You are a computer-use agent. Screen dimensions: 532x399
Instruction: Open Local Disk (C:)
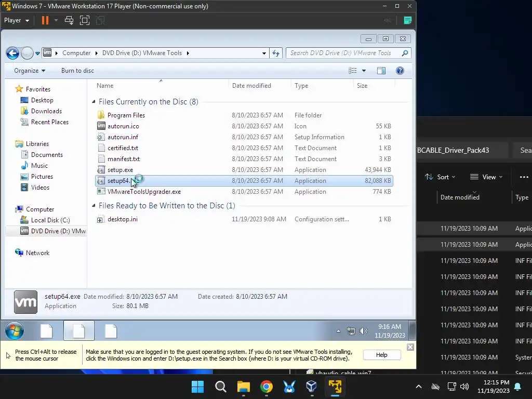(50, 220)
